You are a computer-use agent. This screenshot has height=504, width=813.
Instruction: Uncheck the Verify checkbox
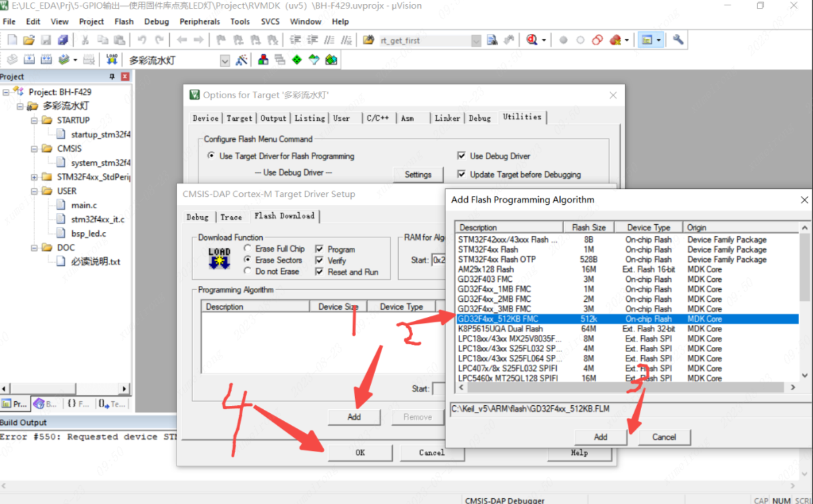coord(319,261)
